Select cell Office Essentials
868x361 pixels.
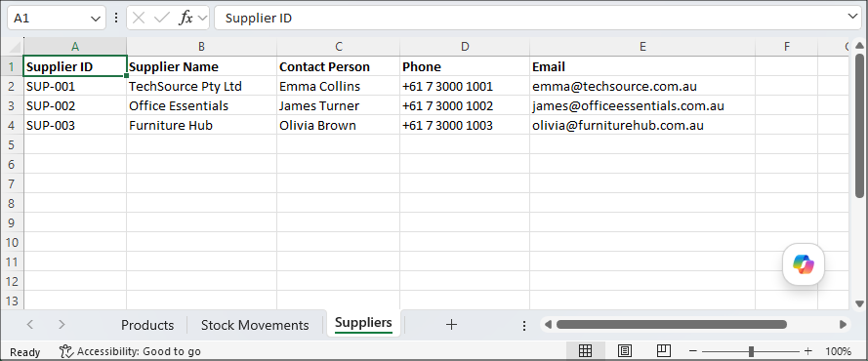(201, 105)
